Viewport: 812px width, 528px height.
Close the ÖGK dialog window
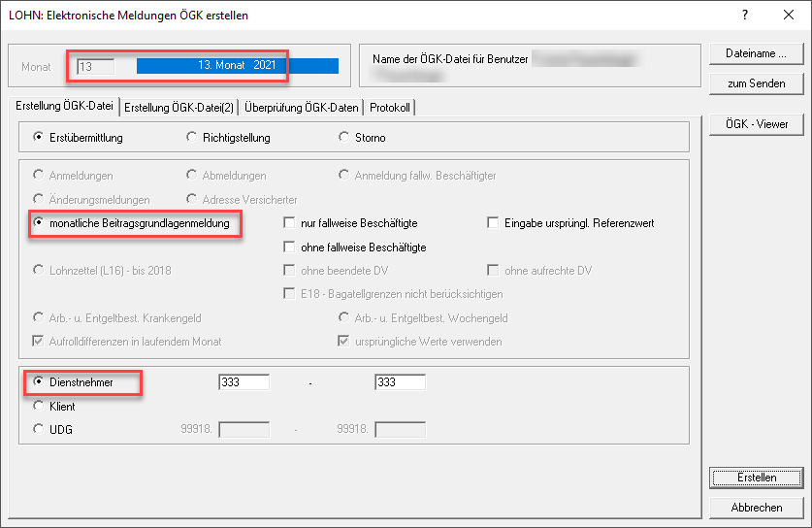click(x=787, y=16)
